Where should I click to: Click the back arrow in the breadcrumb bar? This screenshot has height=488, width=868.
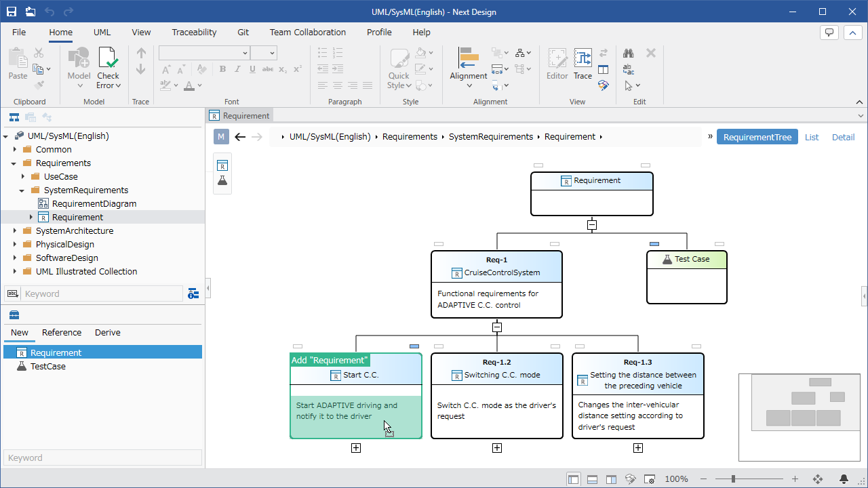(x=239, y=137)
